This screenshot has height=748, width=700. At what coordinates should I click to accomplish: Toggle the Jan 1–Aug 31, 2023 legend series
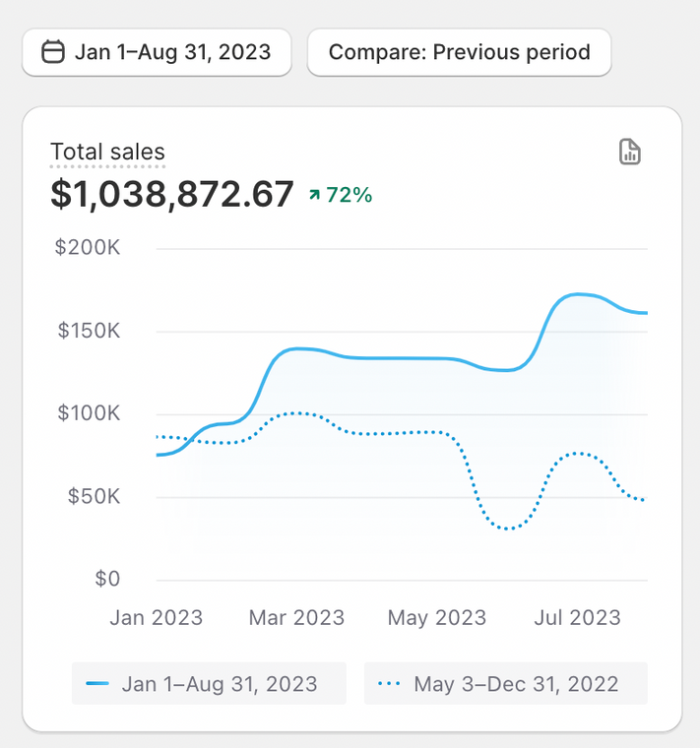pos(209,683)
